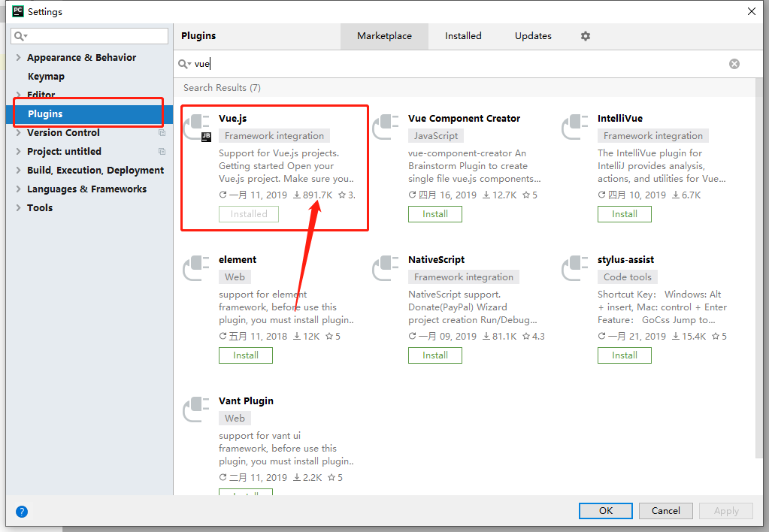
Task: Click the settings search magnifier icon
Action: click(x=20, y=36)
